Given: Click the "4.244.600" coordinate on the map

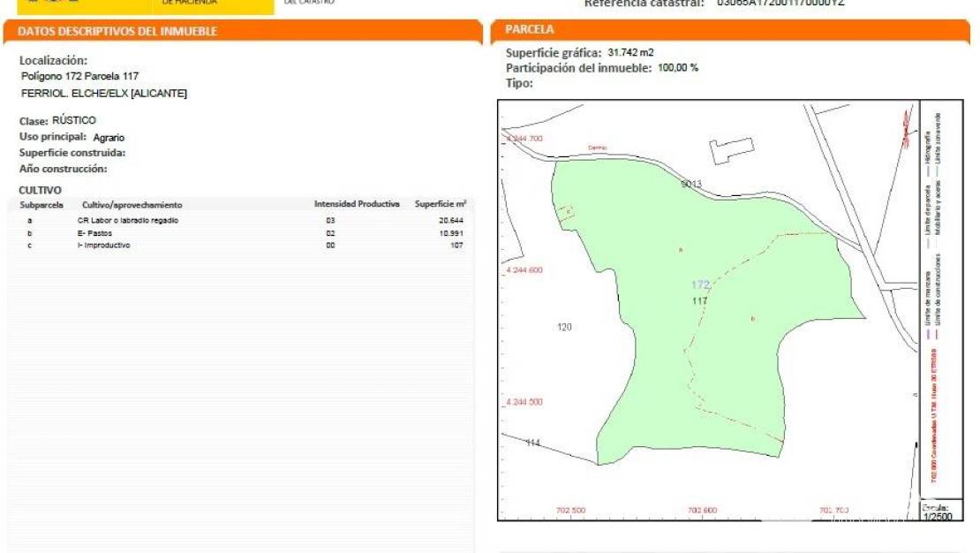Looking at the screenshot, I should (x=524, y=270).
